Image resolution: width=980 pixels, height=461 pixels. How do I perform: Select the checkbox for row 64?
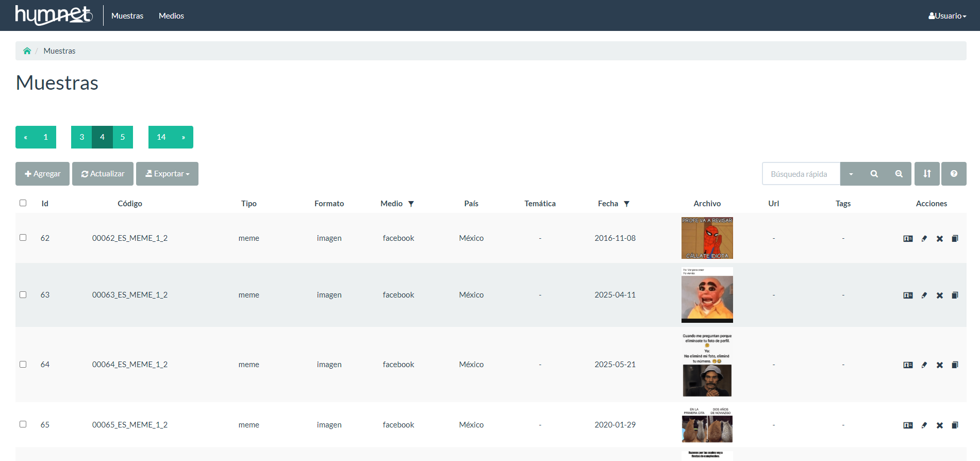click(x=23, y=364)
